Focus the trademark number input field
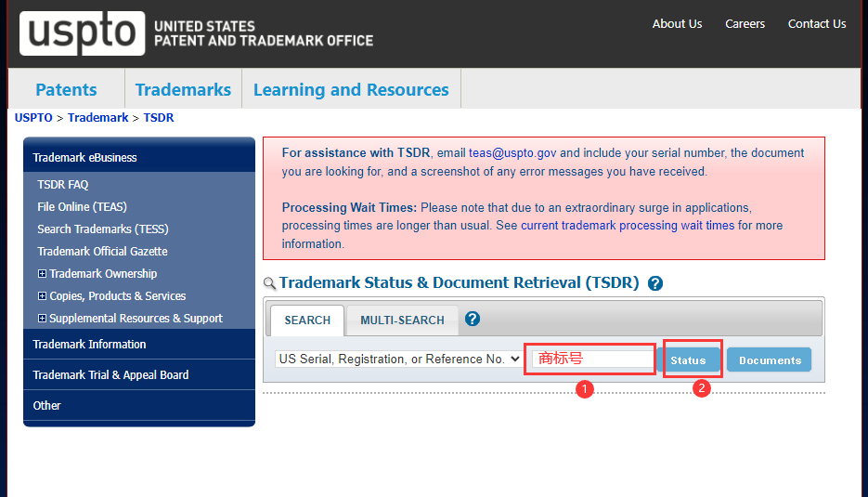This screenshot has height=497, width=868. [x=592, y=359]
